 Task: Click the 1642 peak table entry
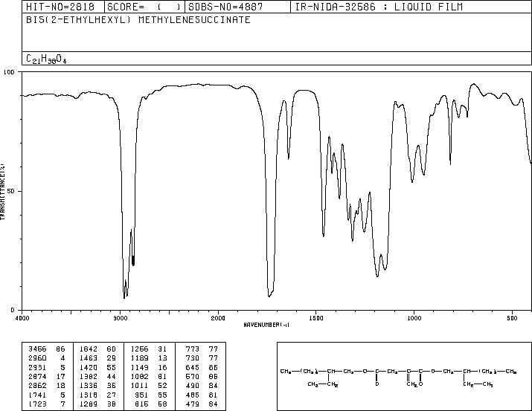[97, 349]
